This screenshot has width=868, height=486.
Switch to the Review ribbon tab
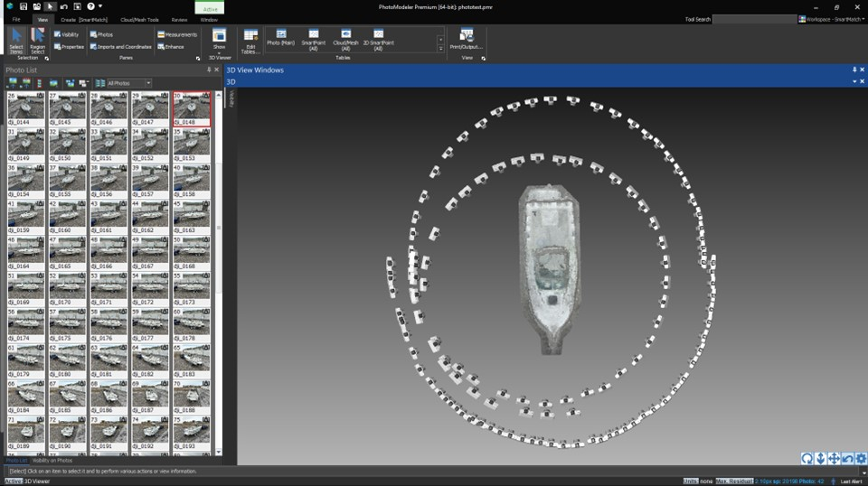pos(179,19)
